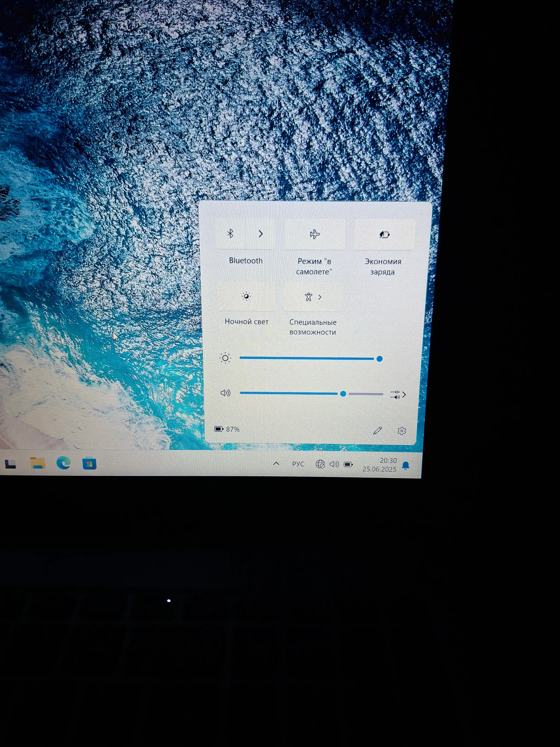Image resolution: width=560 pixels, height=747 pixels.
Task: Launch Microsoft Edge from taskbar
Action: tap(63, 463)
